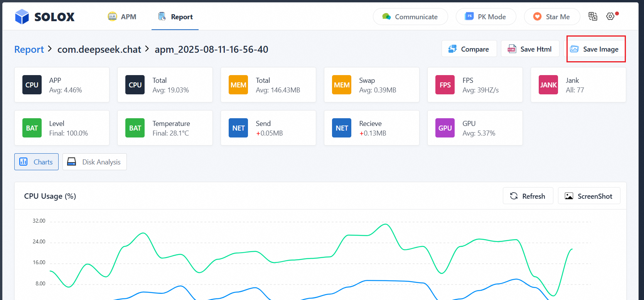Click the Charts bar-graph icon
This screenshot has height=300, width=644.
(24, 162)
